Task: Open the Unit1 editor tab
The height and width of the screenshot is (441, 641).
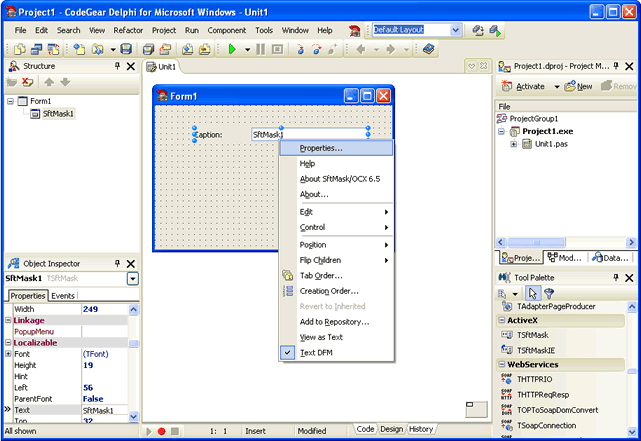Action: (162, 67)
